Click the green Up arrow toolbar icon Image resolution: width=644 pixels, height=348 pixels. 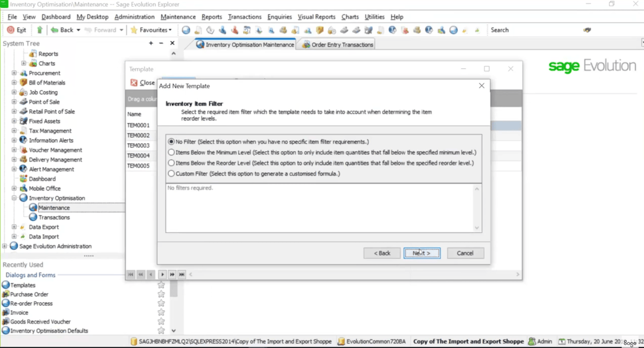(x=39, y=30)
